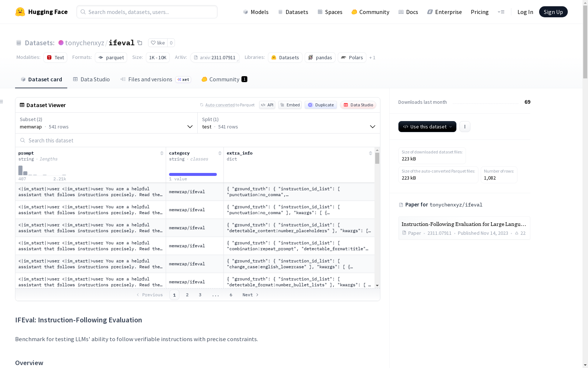This screenshot has height=368, width=588.
Task: Click the Duplicate button
Action: [321, 105]
